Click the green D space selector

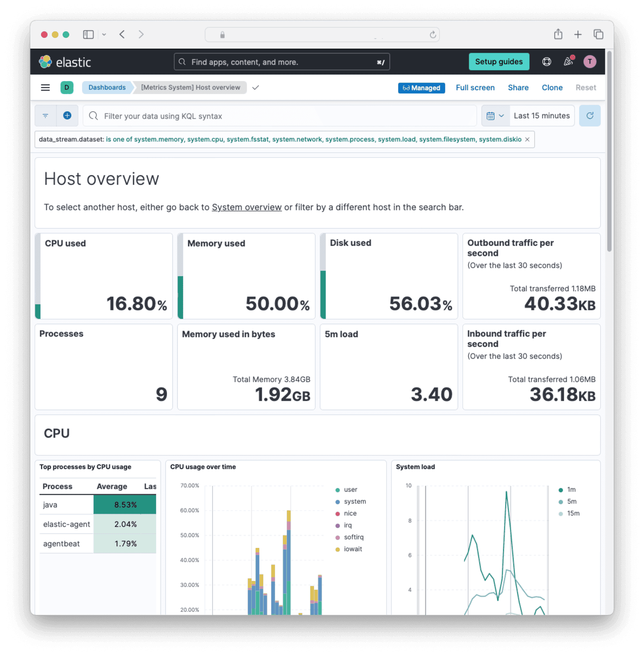click(x=67, y=87)
